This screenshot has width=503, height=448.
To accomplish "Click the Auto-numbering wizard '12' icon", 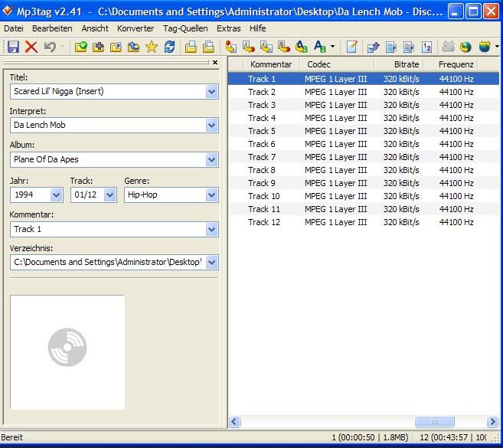I will (426, 47).
